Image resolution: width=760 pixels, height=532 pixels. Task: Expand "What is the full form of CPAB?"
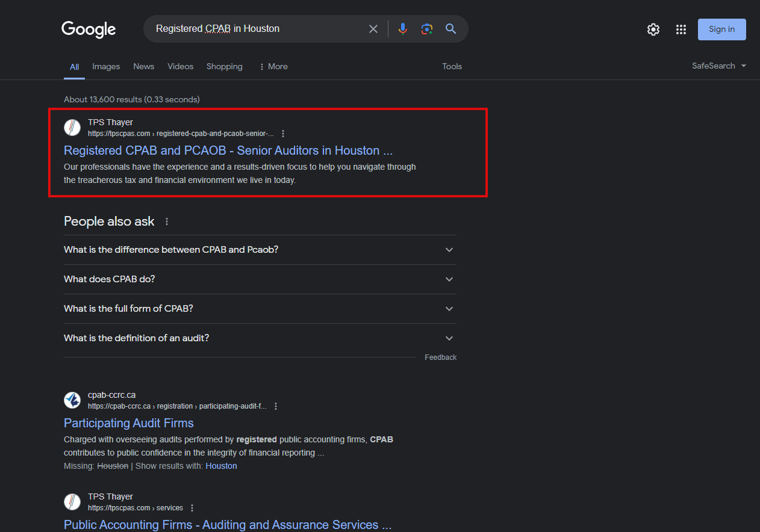449,309
